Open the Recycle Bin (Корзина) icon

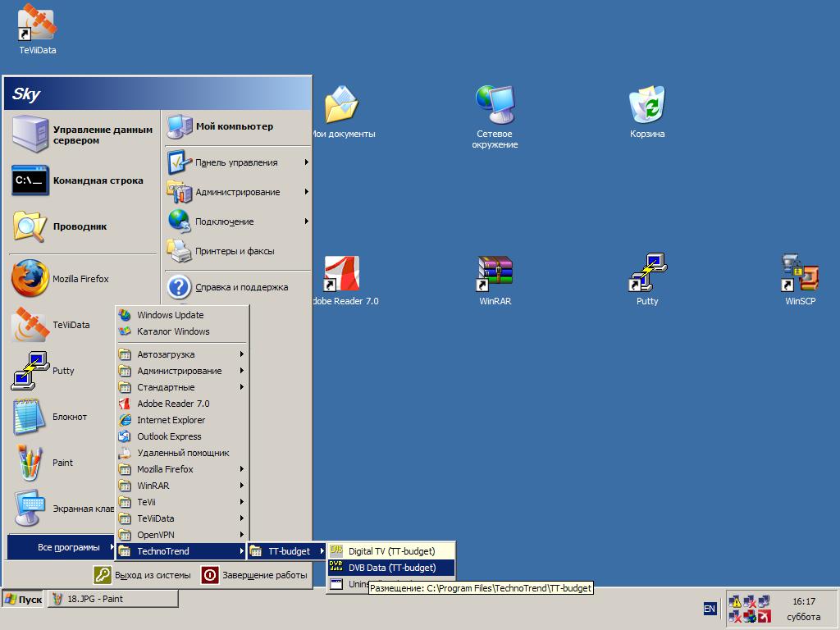647,112
